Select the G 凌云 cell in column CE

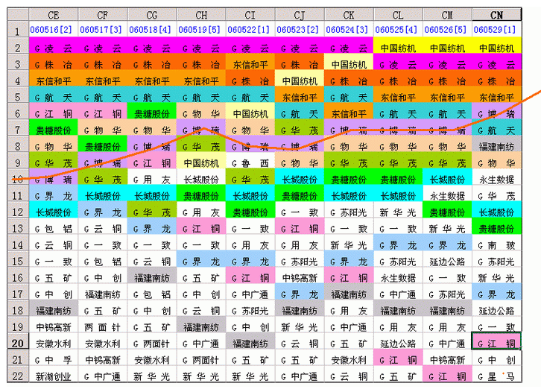pos(54,47)
